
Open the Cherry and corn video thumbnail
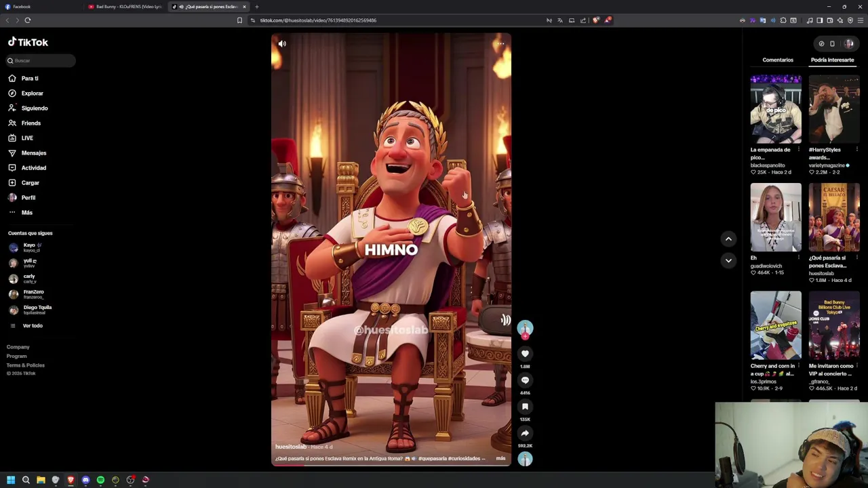coord(776,325)
